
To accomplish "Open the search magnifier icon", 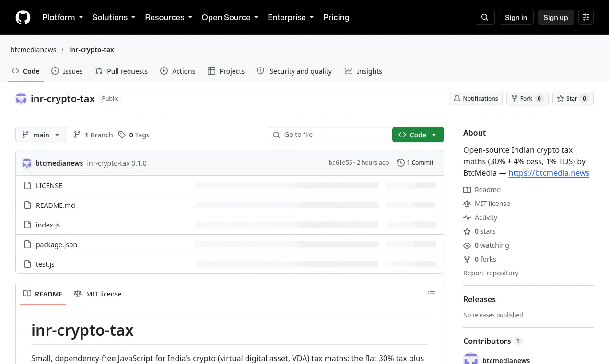I will [485, 17].
